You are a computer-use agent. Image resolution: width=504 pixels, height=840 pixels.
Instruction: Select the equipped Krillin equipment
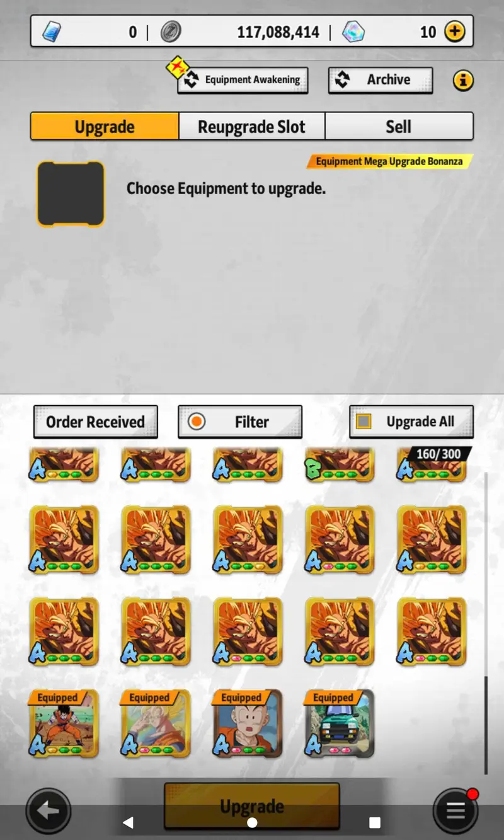pyautogui.click(x=248, y=723)
